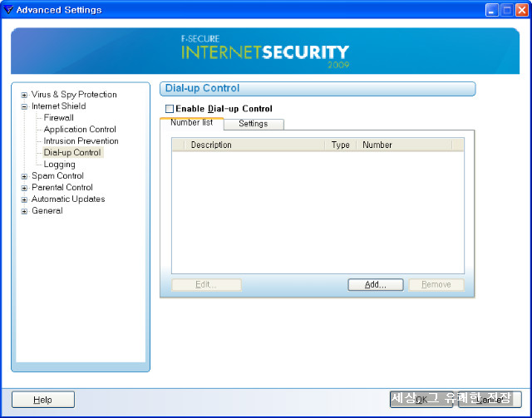Expand the Spam Control node
532x418 pixels.
click(x=24, y=176)
